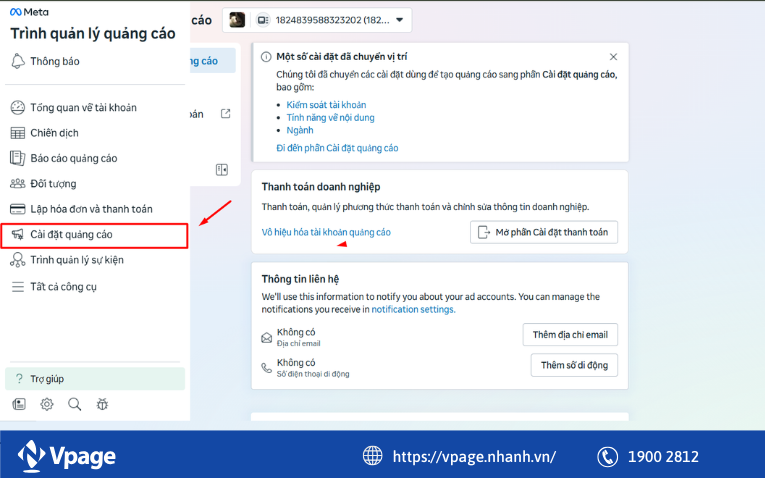Click the globe icon in footer
This screenshot has width=765, height=478.
coord(373,456)
